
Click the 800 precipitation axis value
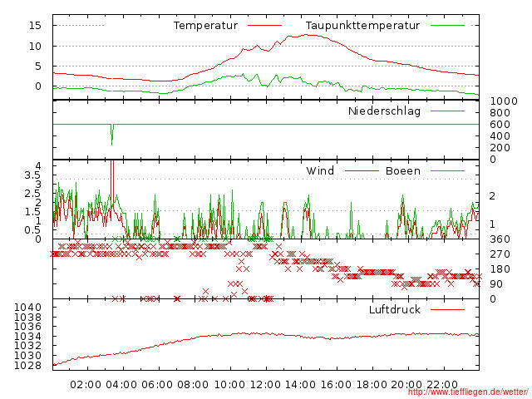pyautogui.click(x=500, y=113)
